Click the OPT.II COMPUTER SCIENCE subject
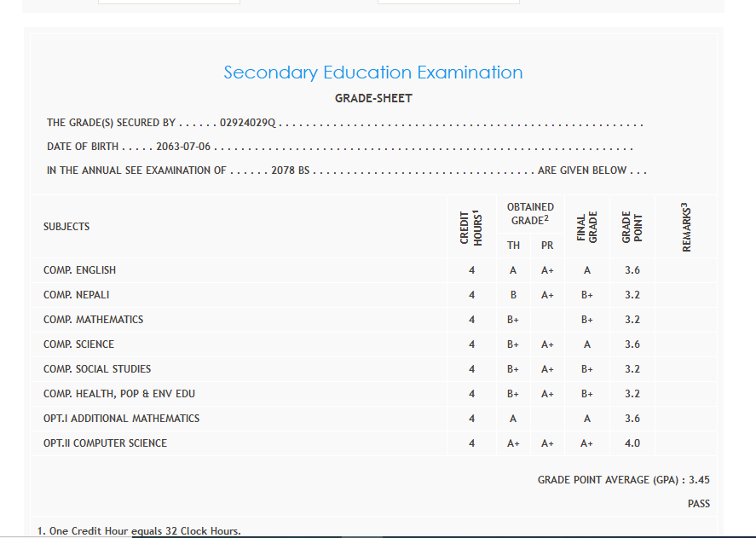Viewport: 756px width, 538px height. 105,443
